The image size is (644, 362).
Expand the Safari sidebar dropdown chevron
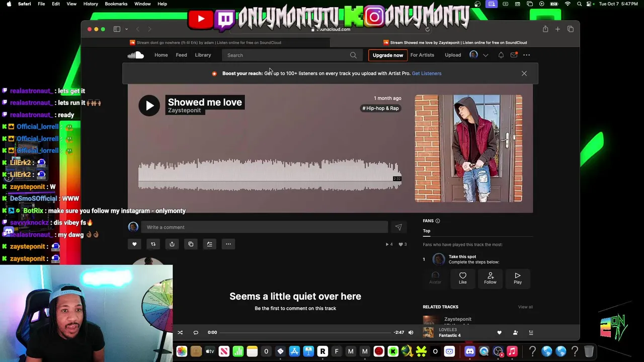coord(126,29)
